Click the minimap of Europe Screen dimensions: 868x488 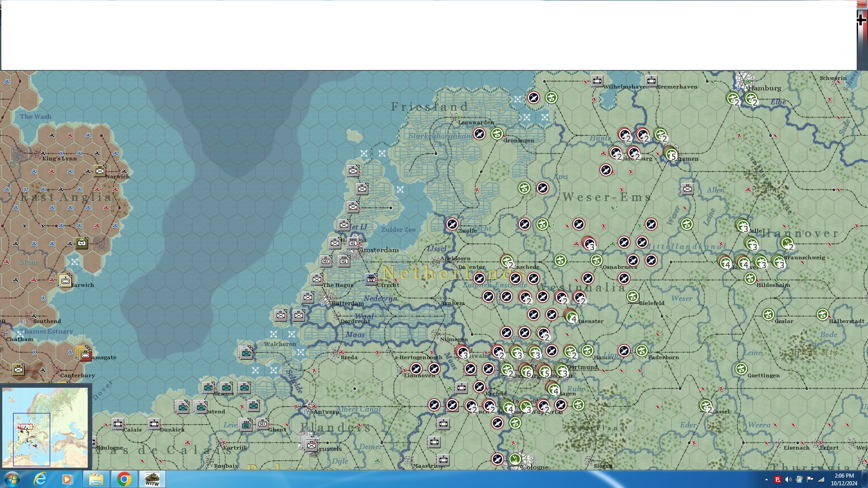pos(45,427)
